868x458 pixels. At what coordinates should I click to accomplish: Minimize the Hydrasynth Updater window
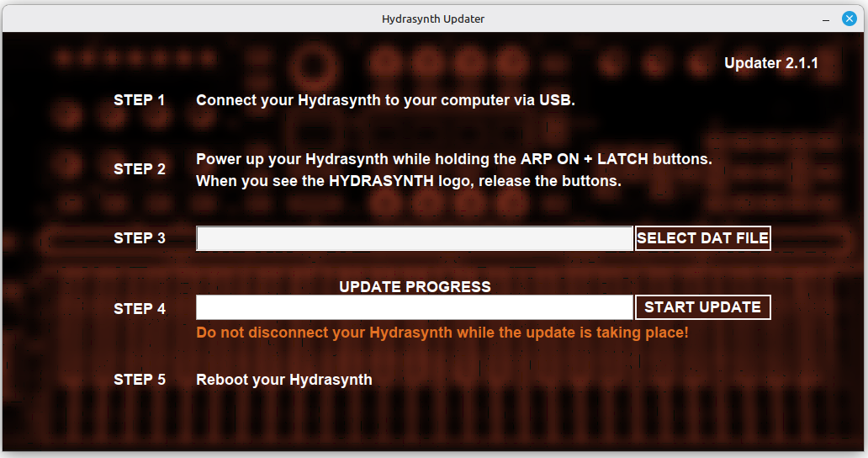(x=826, y=19)
